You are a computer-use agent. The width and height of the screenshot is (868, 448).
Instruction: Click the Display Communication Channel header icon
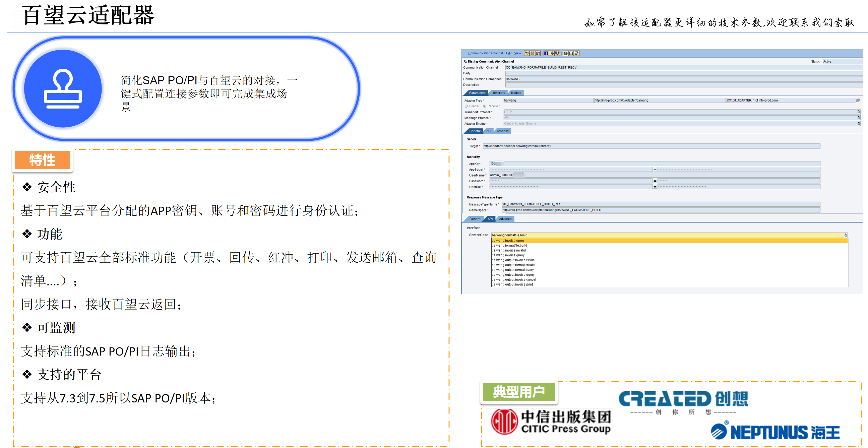pyautogui.click(x=465, y=62)
